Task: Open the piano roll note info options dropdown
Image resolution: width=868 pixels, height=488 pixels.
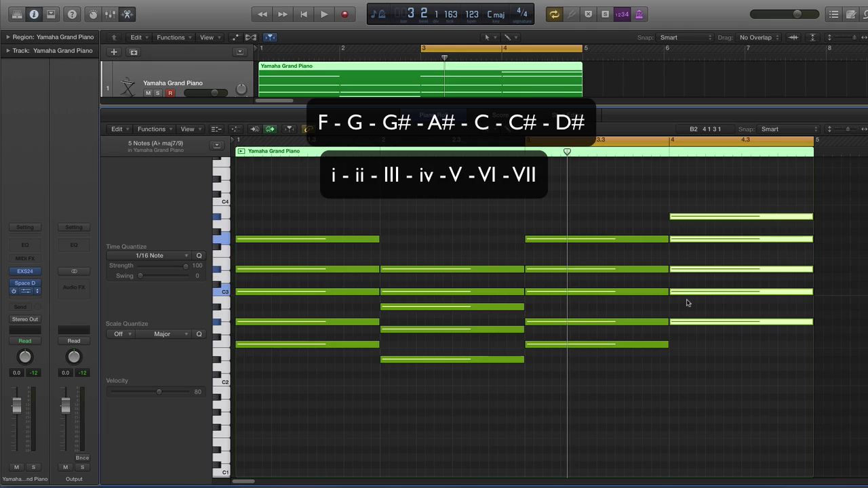Action: [217, 145]
